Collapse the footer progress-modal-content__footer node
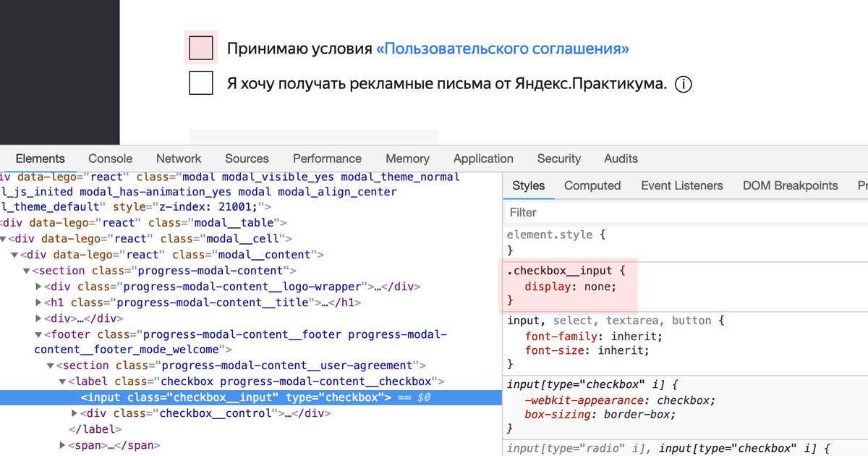The image size is (868, 456). pyautogui.click(x=38, y=334)
